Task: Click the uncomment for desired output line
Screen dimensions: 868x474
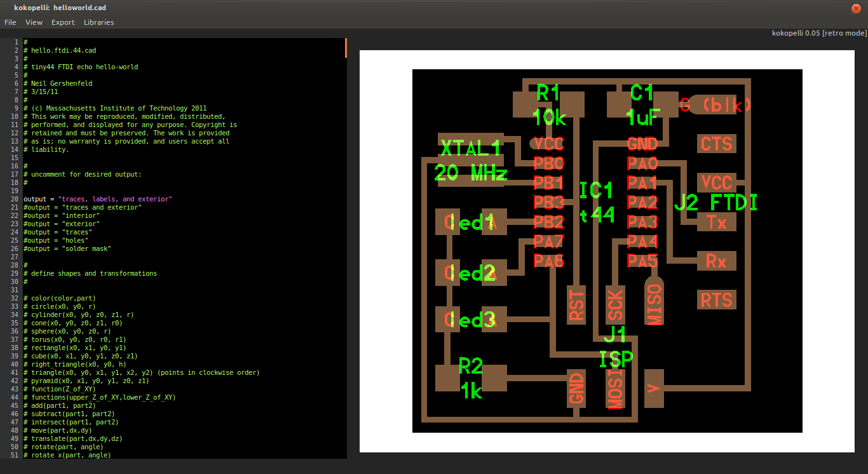Action: click(83, 174)
